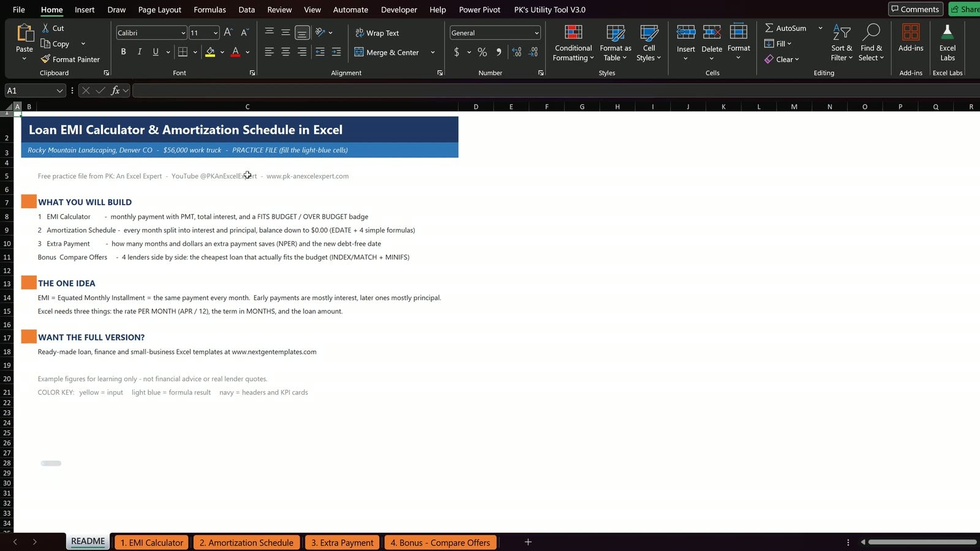Open Conditional Formatting
The image size is (980, 551).
(x=573, y=43)
